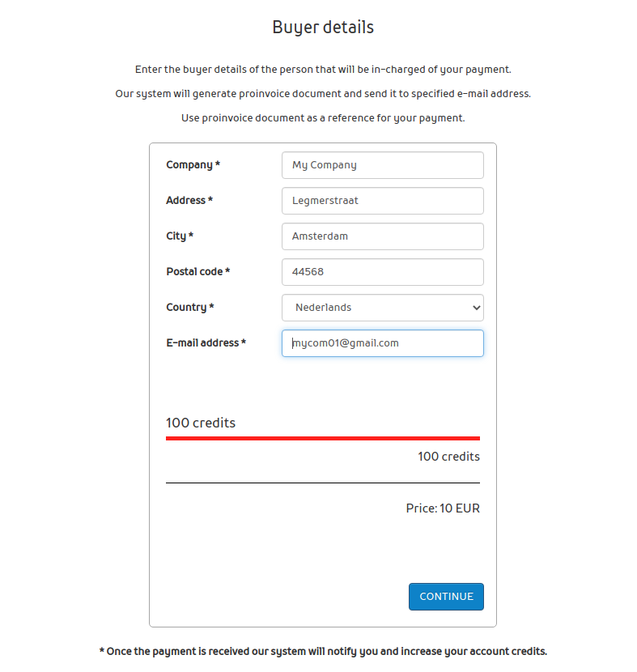Click the "Country *" label

190,308
